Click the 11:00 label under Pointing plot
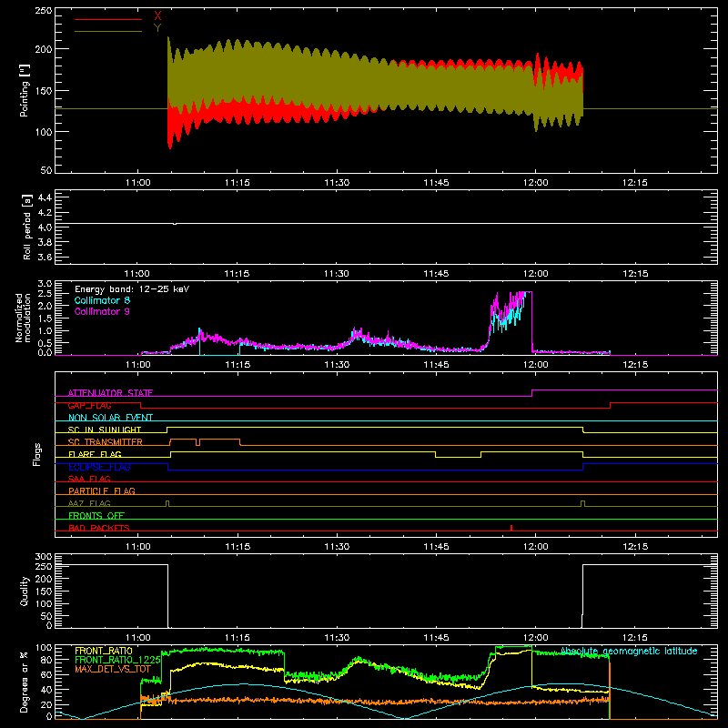Screen dimensions: 728x728 [x=138, y=183]
